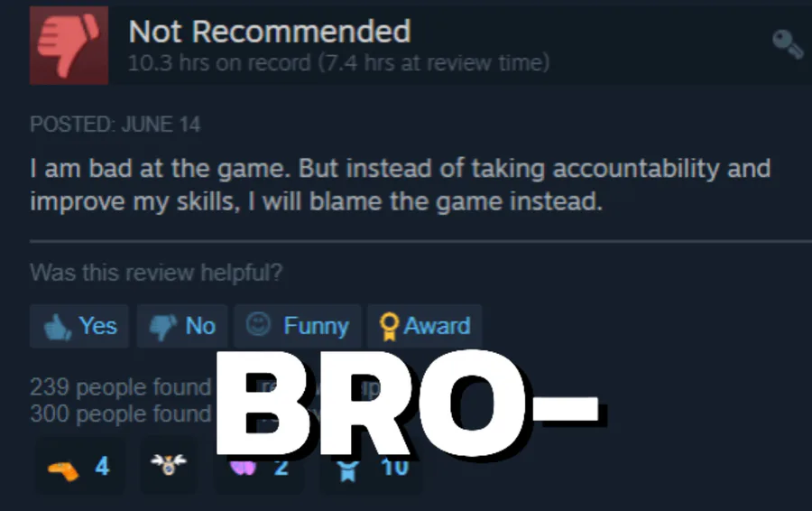
Task: Click the 'Was this review helpful?' label
Action: pyautogui.click(x=156, y=273)
